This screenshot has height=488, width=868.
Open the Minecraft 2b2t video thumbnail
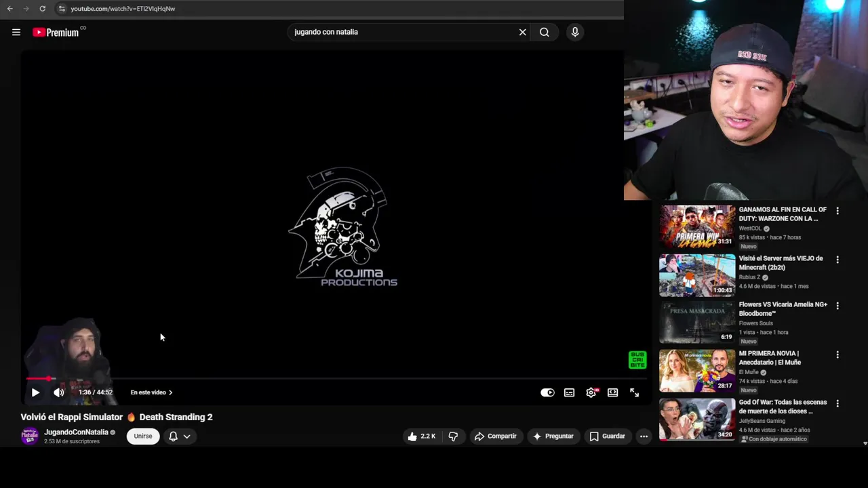tap(697, 275)
